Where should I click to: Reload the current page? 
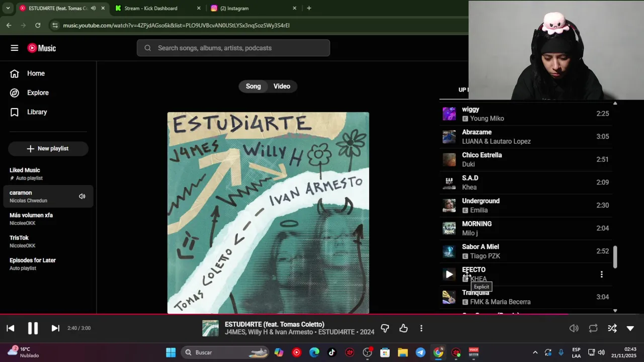click(38, 25)
